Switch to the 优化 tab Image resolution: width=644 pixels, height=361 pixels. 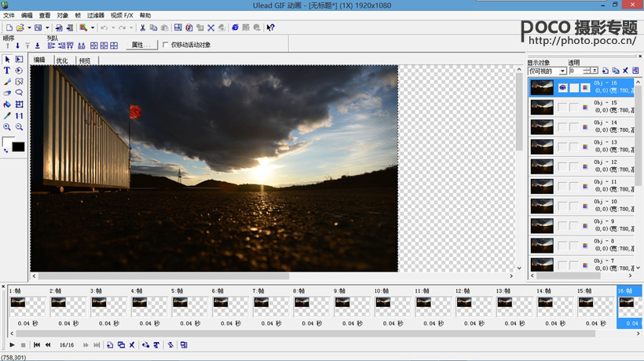tap(62, 60)
